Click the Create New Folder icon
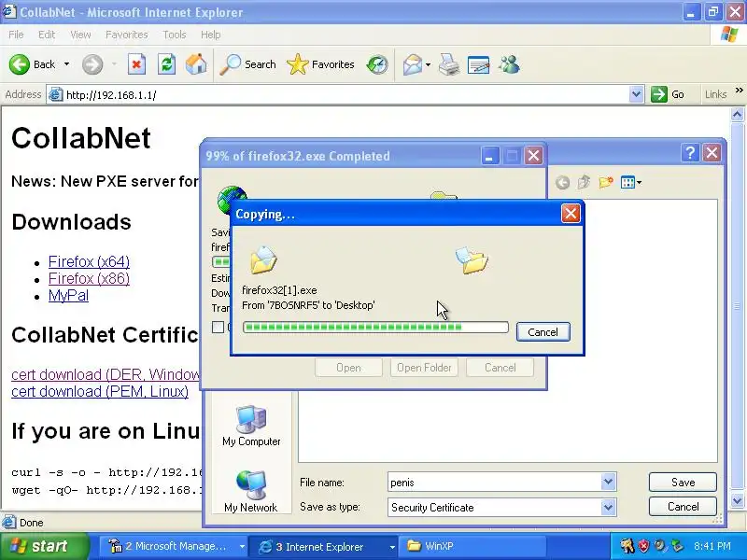Viewport: 747px width, 560px height. pyautogui.click(x=606, y=182)
